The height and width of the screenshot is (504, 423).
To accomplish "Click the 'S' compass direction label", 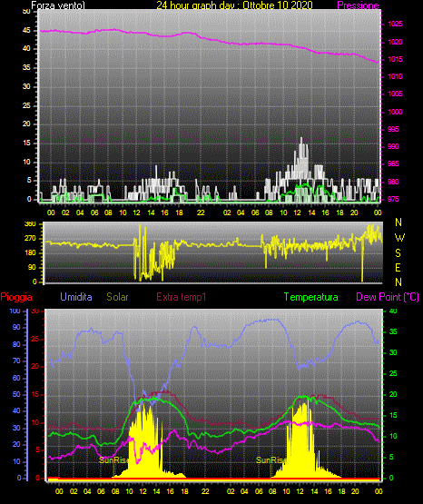I will click(x=398, y=253).
